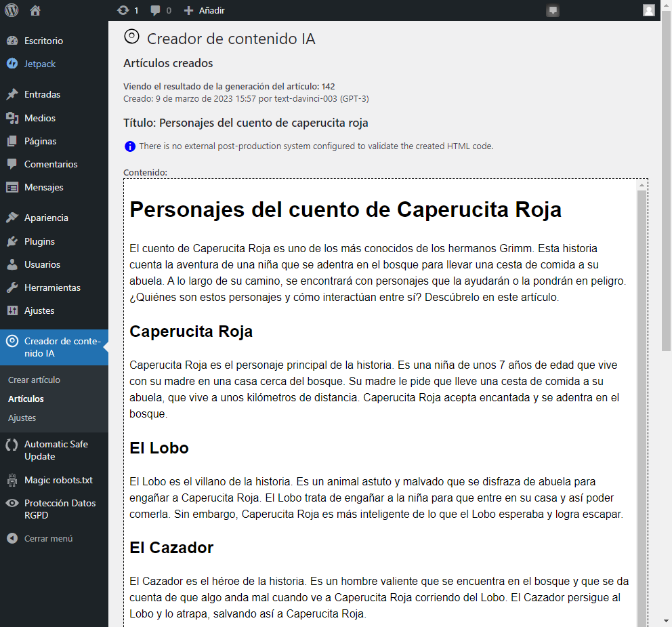The width and height of the screenshot is (672, 627).
Task: Click the Automatic Safe Update icon
Action: [x=12, y=444]
